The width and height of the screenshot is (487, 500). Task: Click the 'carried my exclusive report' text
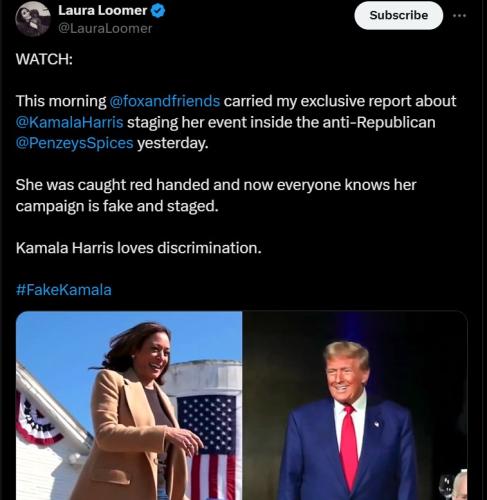pyautogui.click(x=340, y=101)
